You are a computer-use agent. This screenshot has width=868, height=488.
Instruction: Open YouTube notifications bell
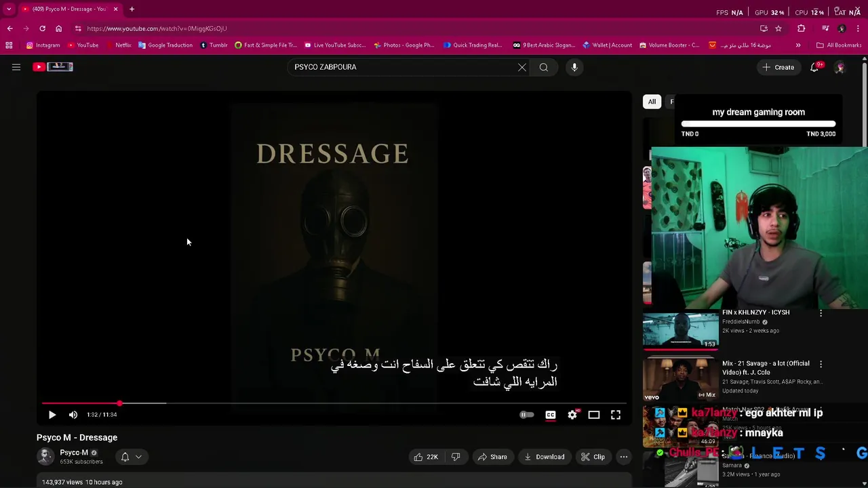coord(815,67)
